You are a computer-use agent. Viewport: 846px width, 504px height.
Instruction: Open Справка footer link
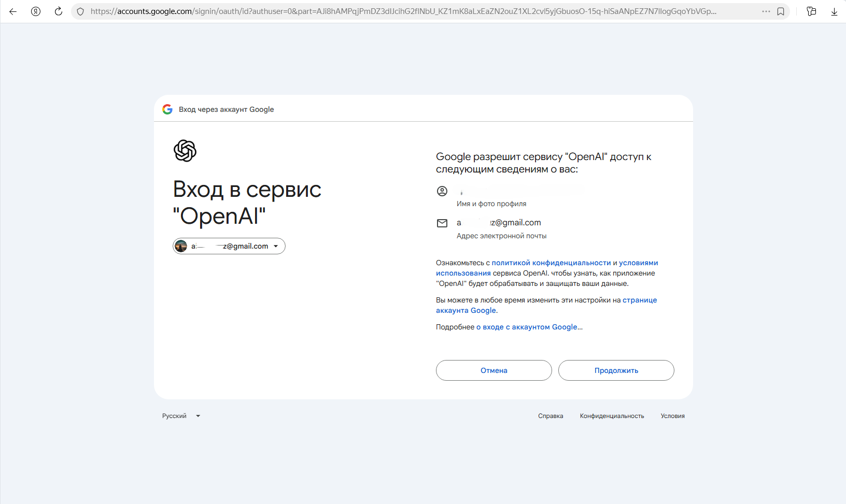(x=551, y=416)
